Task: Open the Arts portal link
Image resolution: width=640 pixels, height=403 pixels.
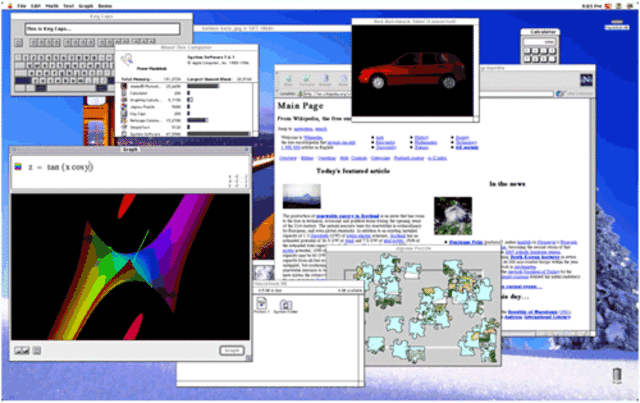Action: coord(380,138)
